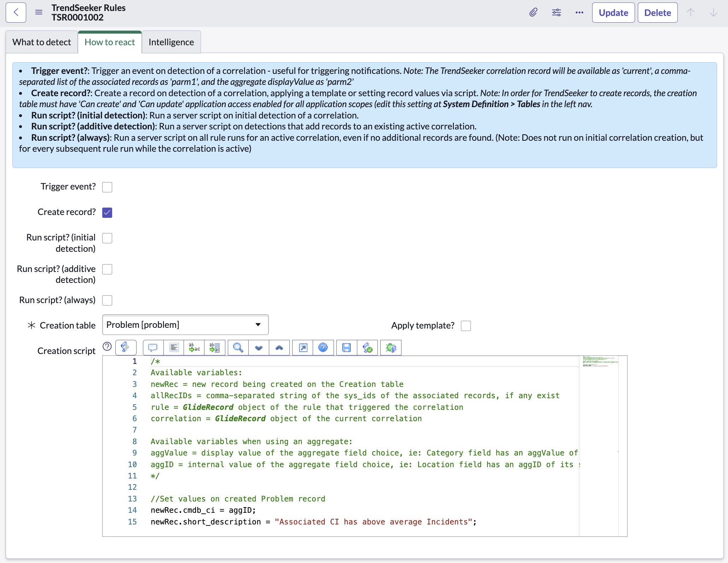The image size is (728, 563).
Task: Click the Creation table field label
Action: tap(68, 325)
